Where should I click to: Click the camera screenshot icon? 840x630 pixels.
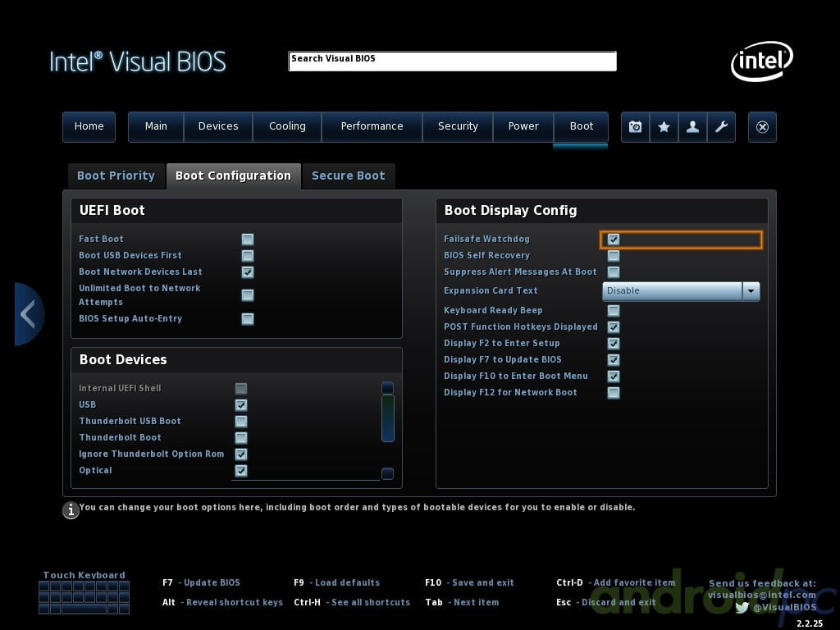point(635,127)
